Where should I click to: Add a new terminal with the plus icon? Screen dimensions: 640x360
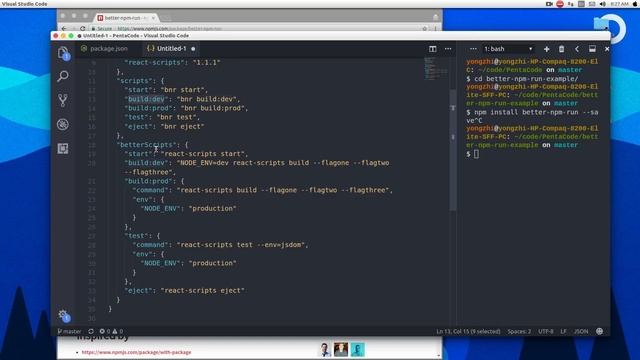[547, 49]
